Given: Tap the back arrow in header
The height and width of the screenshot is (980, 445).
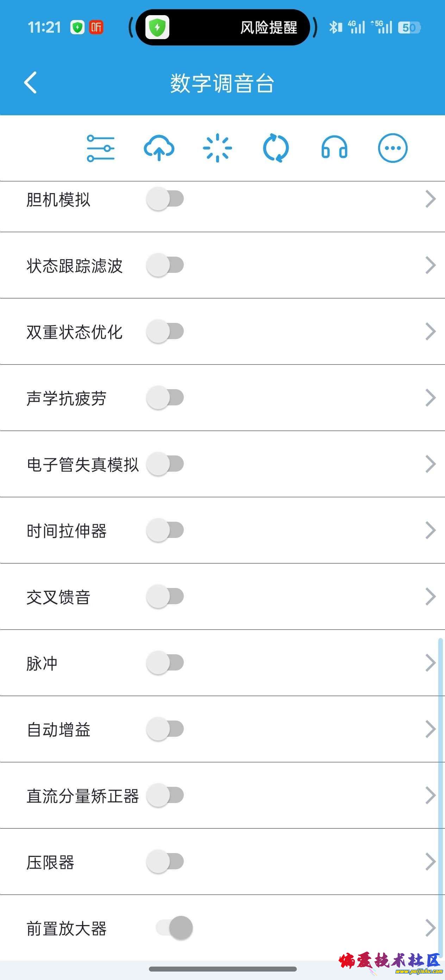Looking at the screenshot, I should [x=30, y=82].
